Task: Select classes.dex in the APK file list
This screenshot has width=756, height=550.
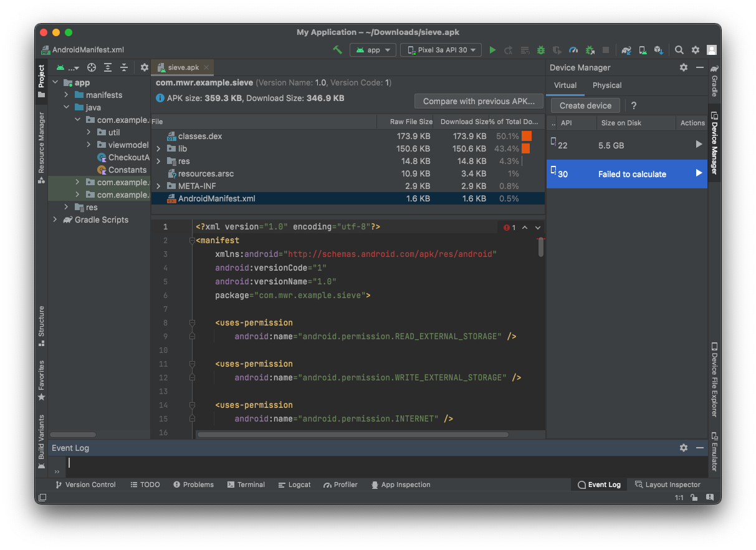Action: tap(199, 136)
